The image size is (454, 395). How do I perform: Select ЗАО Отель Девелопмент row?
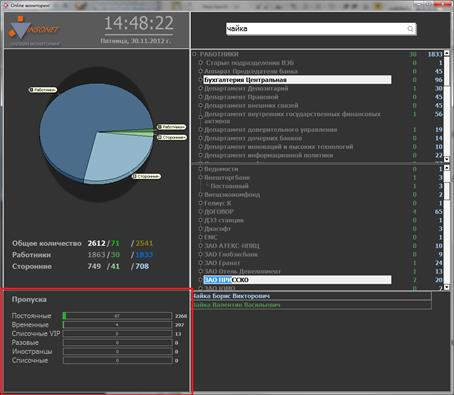click(x=242, y=271)
